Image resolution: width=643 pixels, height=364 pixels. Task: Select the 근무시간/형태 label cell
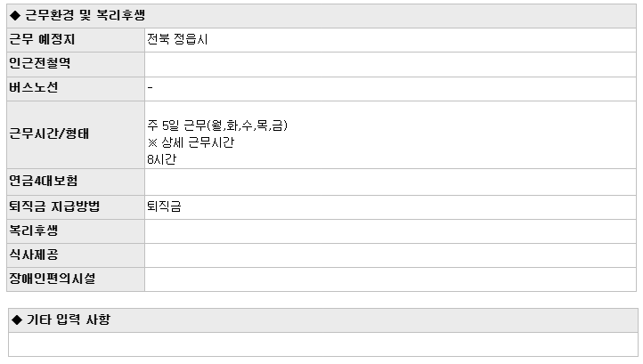pos(76,135)
